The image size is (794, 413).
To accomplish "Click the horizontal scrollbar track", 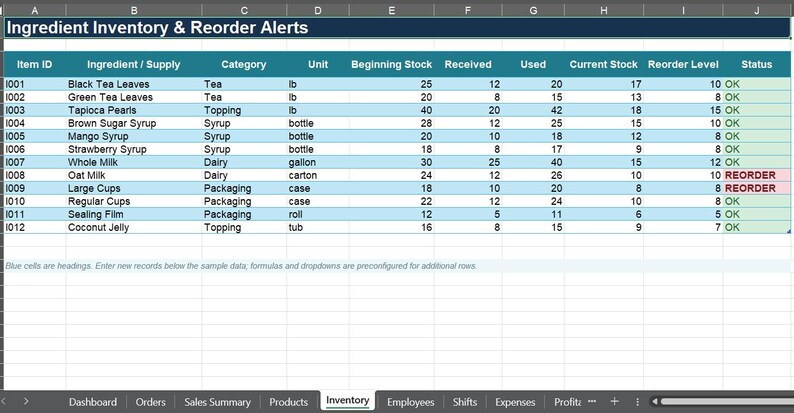I will (x=727, y=401).
